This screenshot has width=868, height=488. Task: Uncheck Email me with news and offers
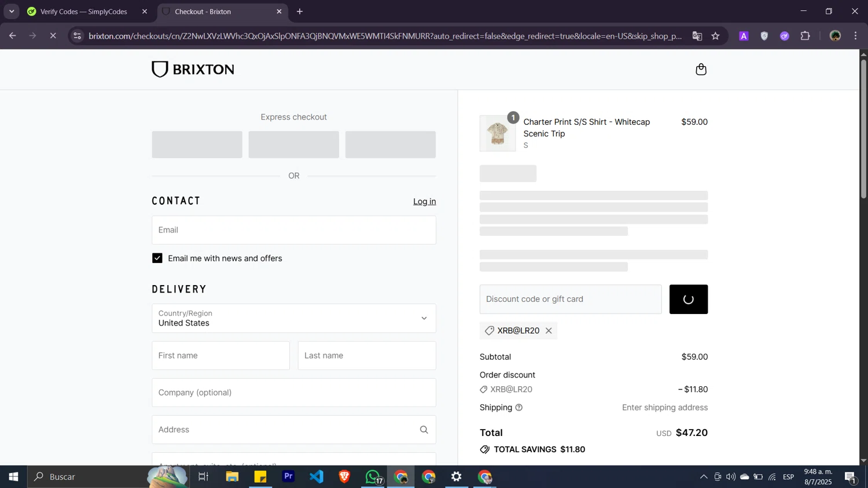(x=157, y=258)
